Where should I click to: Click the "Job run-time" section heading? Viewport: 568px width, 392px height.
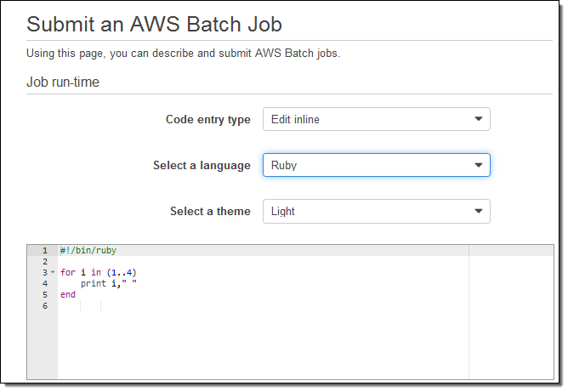coord(64,82)
